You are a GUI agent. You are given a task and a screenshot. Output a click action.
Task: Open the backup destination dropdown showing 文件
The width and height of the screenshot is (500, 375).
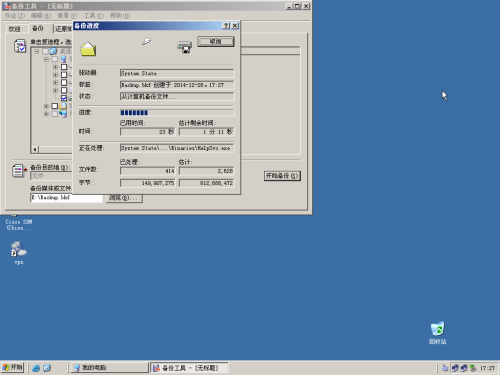tap(51, 176)
